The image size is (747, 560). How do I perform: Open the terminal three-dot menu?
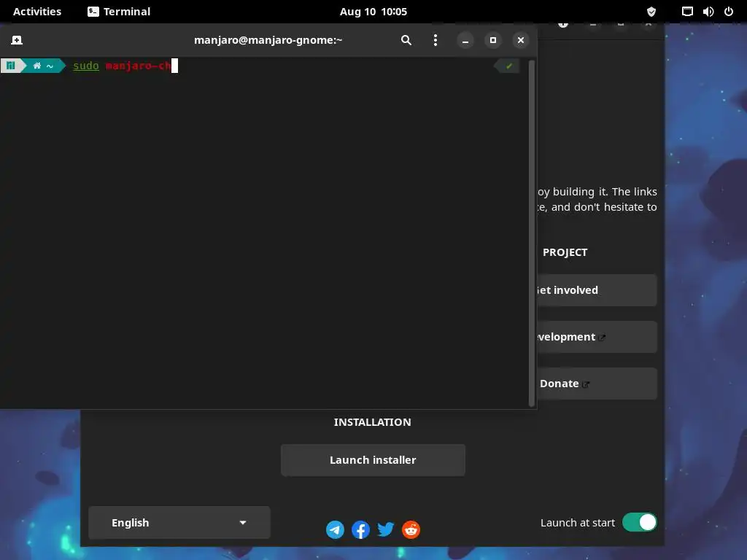435,40
